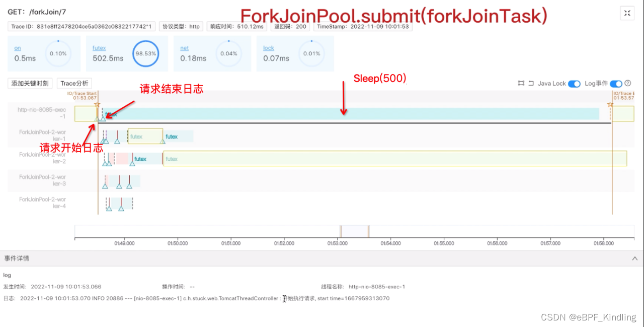
Task: Open Trace分析
Action: 74,83
